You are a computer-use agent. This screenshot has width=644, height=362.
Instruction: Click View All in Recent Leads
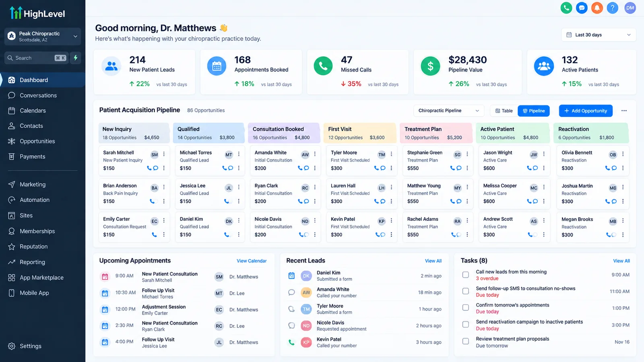(433, 261)
